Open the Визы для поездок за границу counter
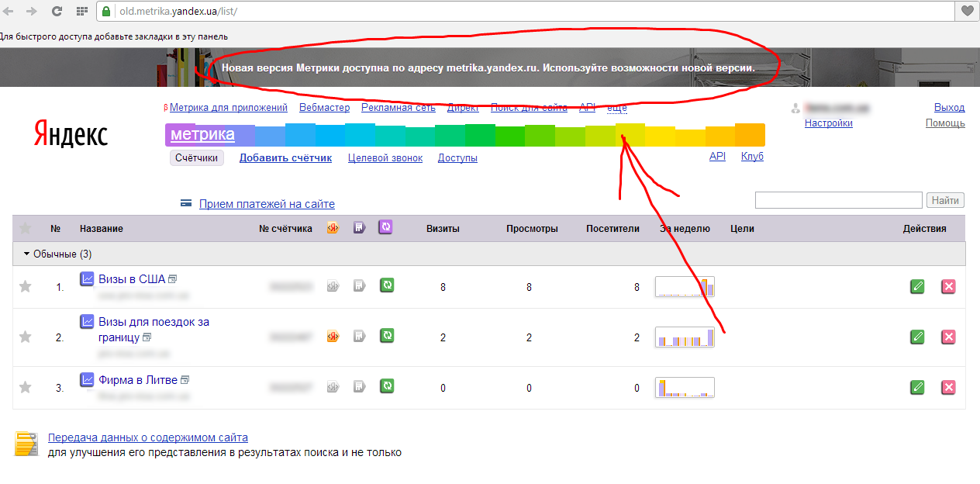 click(x=154, y=330)
